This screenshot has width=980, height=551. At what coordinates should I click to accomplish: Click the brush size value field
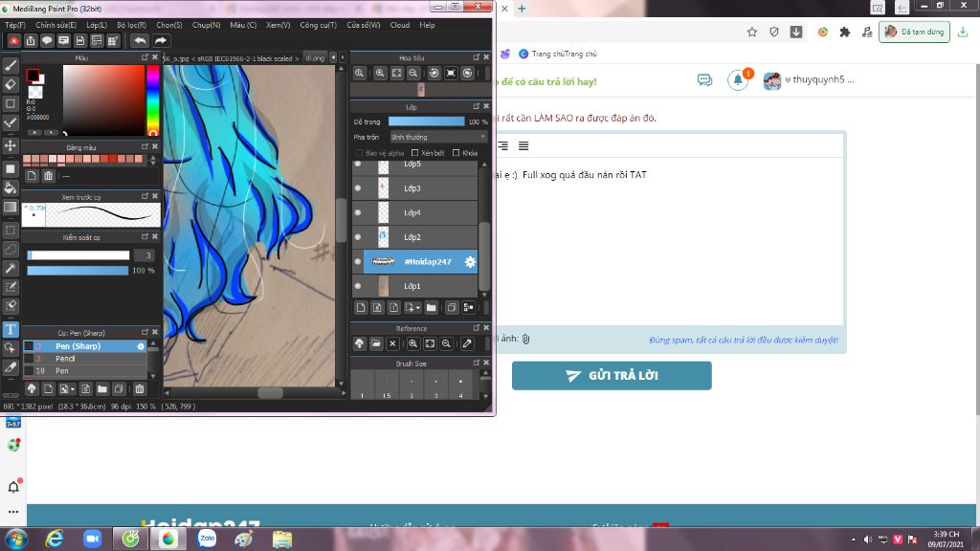click(x=146, y=254)
